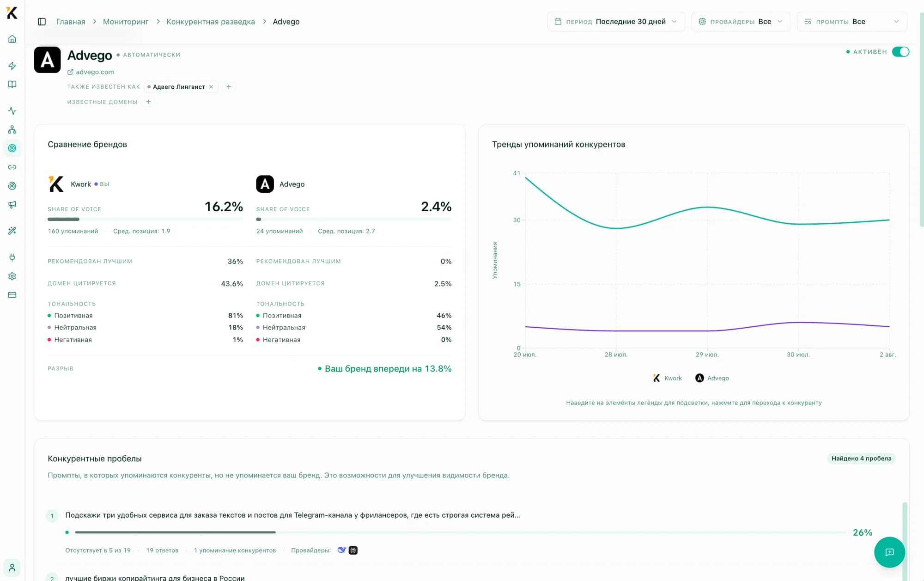This screenshot has width=924, height=581.
Task: Click the 1 упоминание конкурентов label
Action: pyautogui.click(x=235, y=550)
